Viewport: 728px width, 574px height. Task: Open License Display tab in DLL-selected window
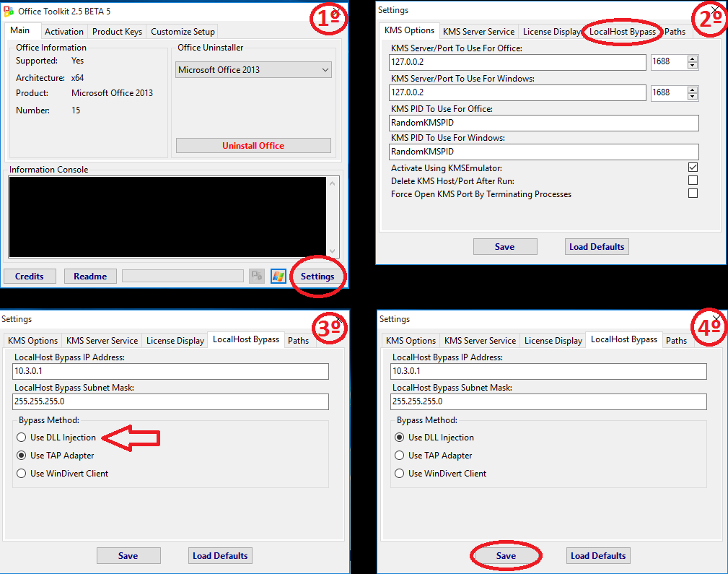pyautogui.click(x=553, y=341)
